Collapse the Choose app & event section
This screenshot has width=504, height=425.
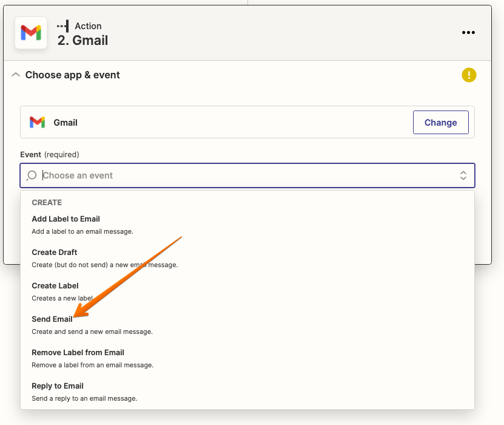coord(16,75)
